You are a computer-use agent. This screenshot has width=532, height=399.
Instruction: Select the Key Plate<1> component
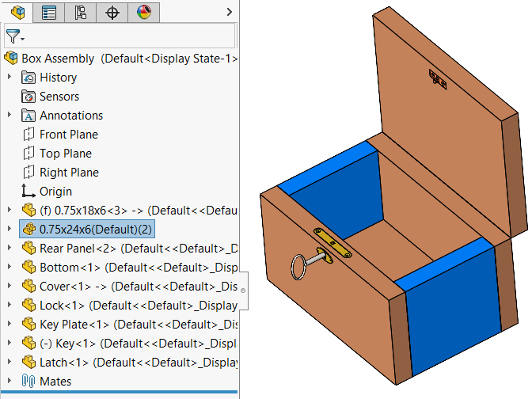pyautogui.click(x=74, y=325)
